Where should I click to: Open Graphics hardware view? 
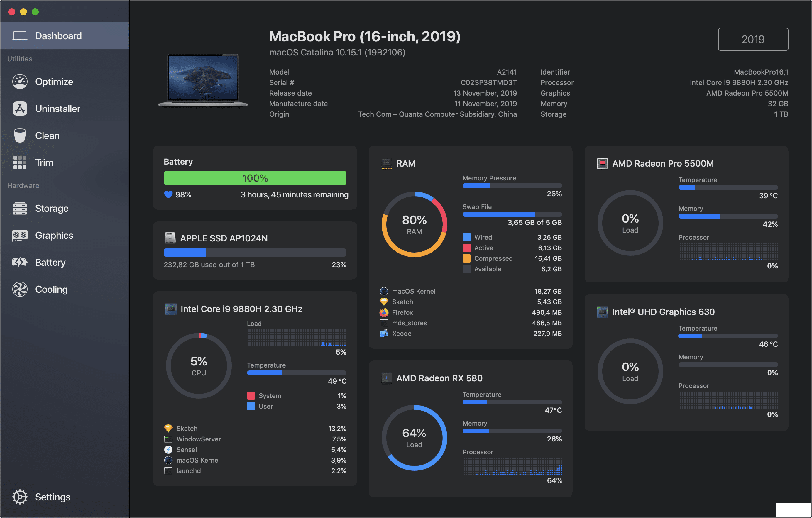pos(65,236)
